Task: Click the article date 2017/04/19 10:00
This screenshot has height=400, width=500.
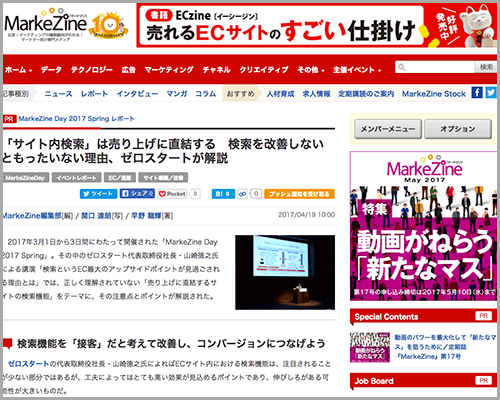Action: 307,215
